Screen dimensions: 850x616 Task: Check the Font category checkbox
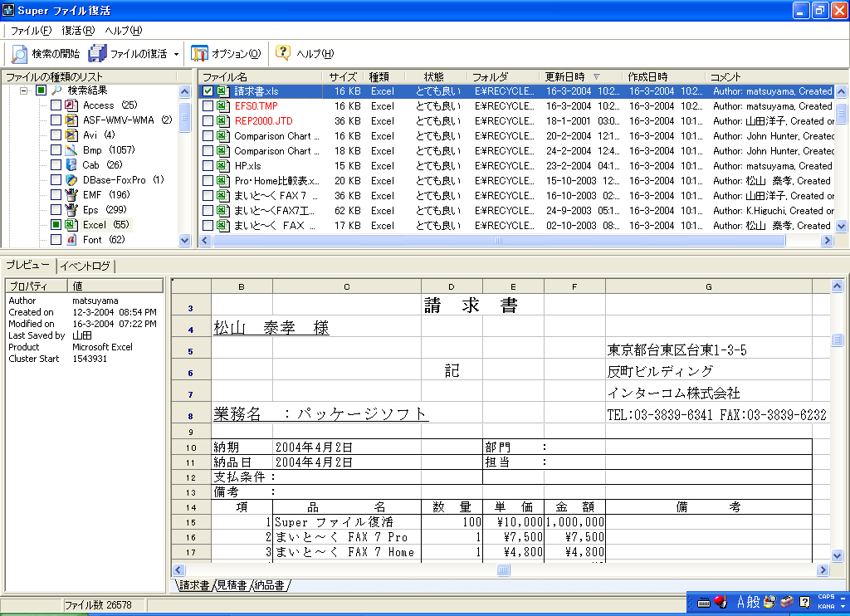coord(56,239)
